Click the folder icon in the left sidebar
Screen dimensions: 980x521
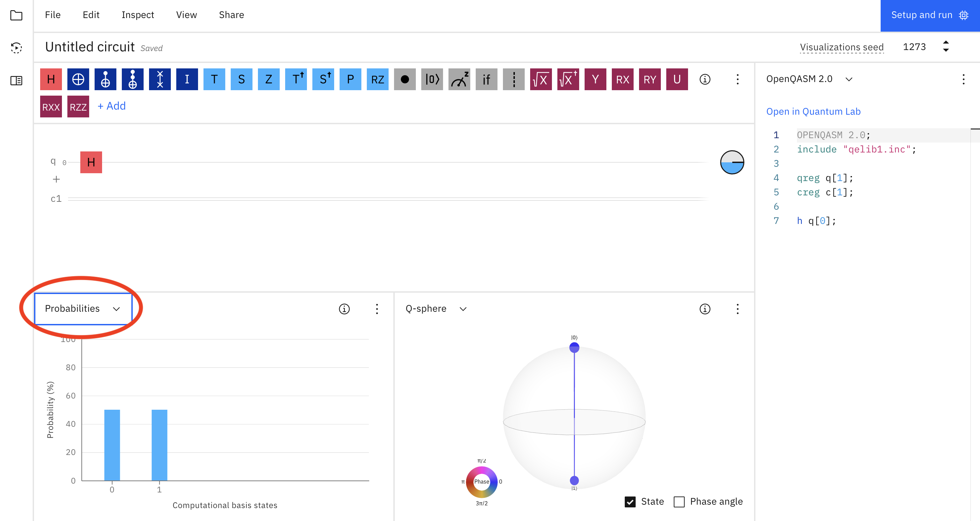(16, 16)
